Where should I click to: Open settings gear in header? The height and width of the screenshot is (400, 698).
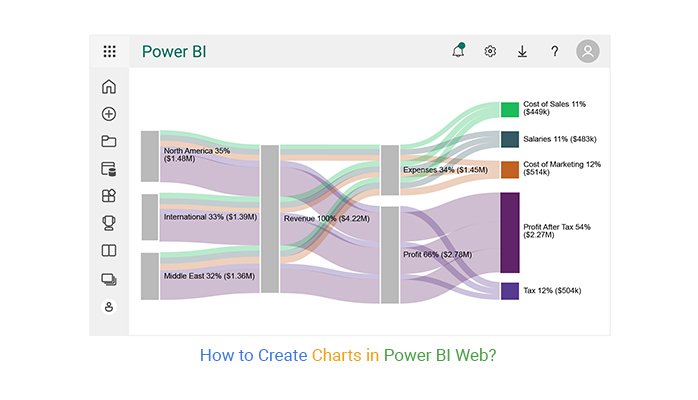click(490, 51)
